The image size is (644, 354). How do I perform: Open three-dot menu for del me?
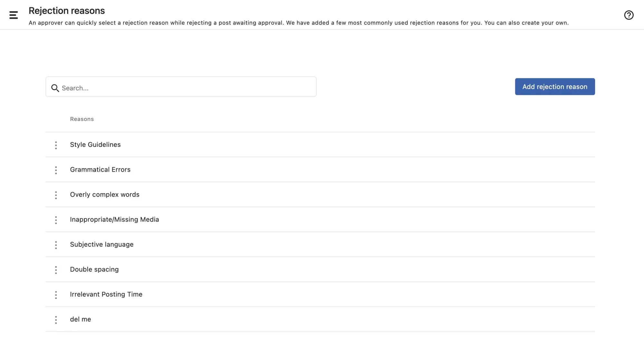(56, 320)
